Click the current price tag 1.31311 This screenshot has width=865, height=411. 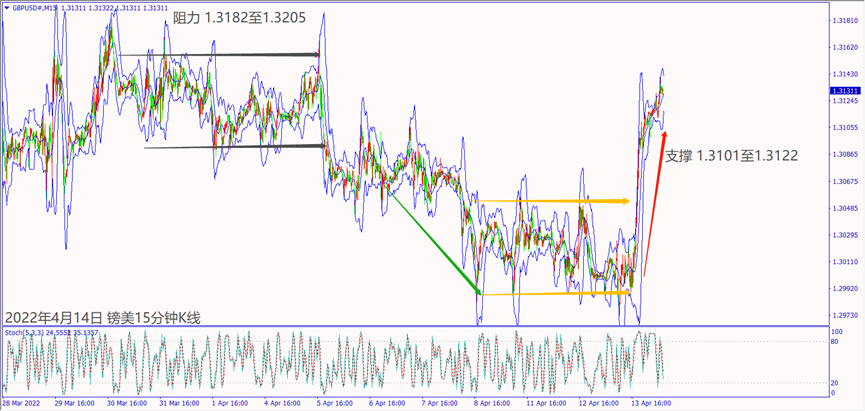tap(845, 90)
